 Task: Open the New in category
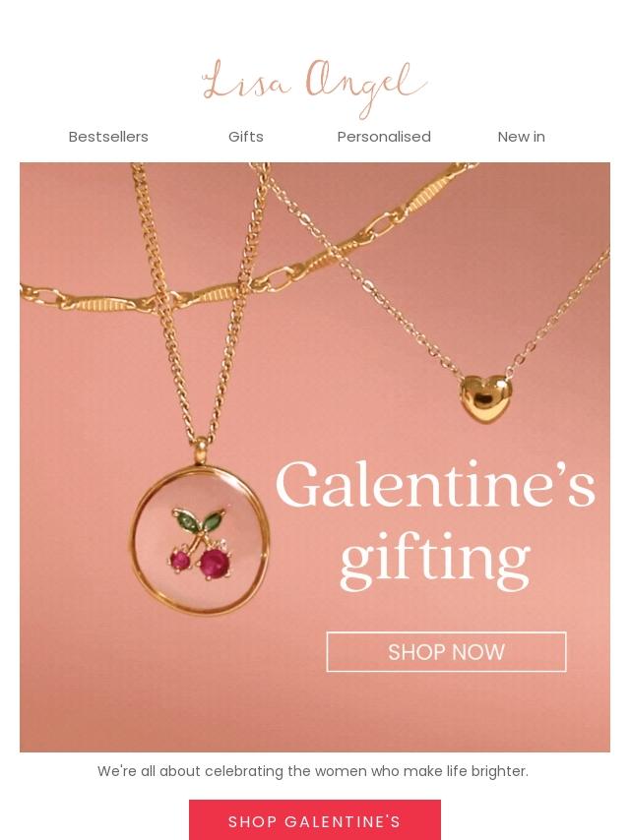pyautogui.click(x=521, y=137)
